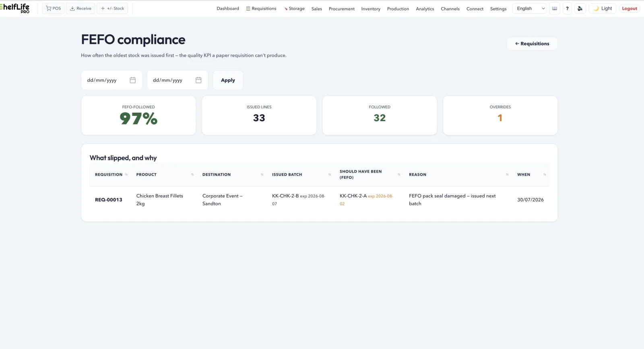Open the Analytics menu

point(425,9)
